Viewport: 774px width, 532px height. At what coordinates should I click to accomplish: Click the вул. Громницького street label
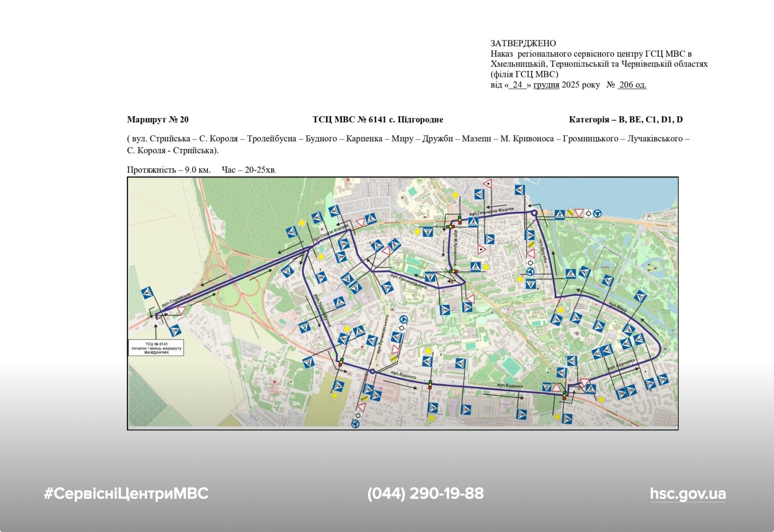point(408,280)
